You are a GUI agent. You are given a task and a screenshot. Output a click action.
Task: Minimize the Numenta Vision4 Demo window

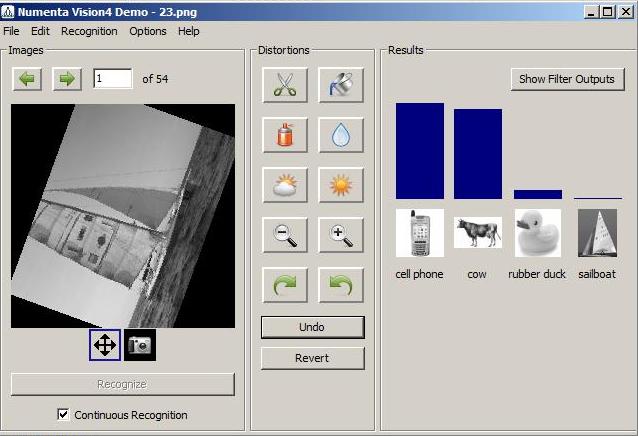click(x=591, y=12)
